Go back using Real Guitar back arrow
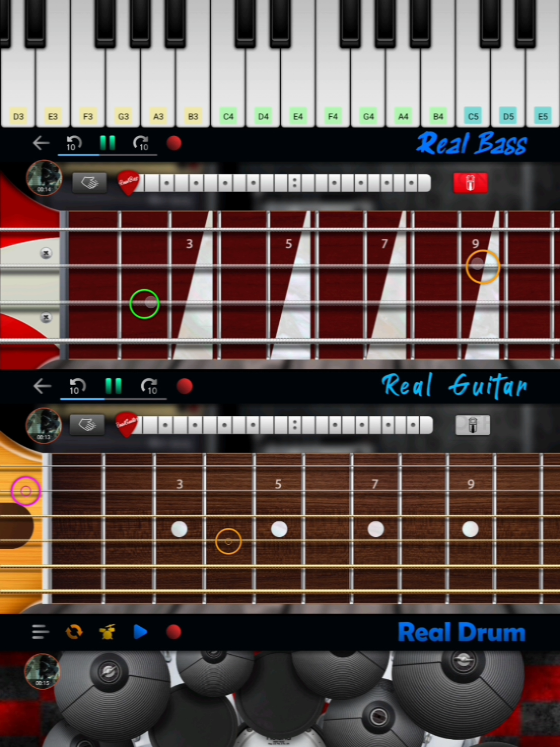This screenshot has height=747, width=560. [42, 386]
